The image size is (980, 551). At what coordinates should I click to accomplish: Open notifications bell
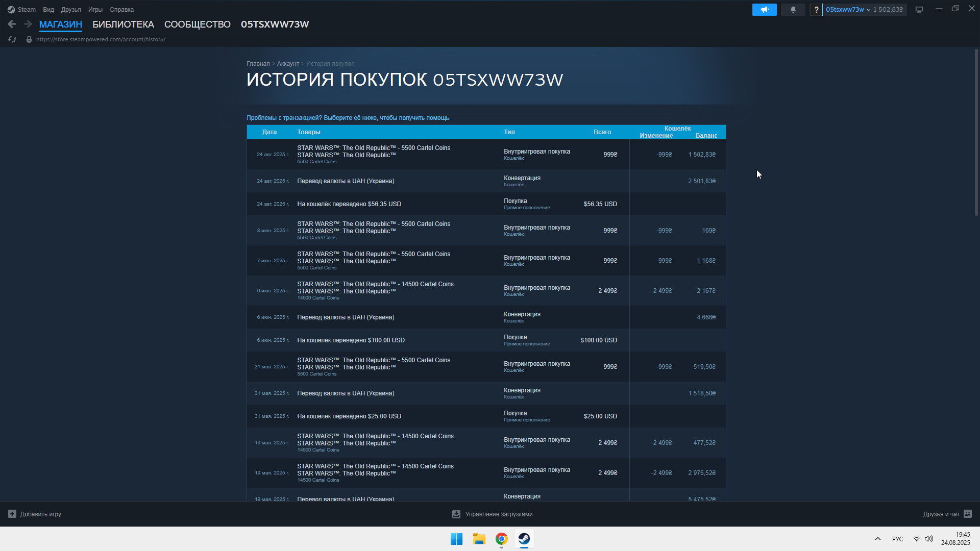click(x=793, y=10)
